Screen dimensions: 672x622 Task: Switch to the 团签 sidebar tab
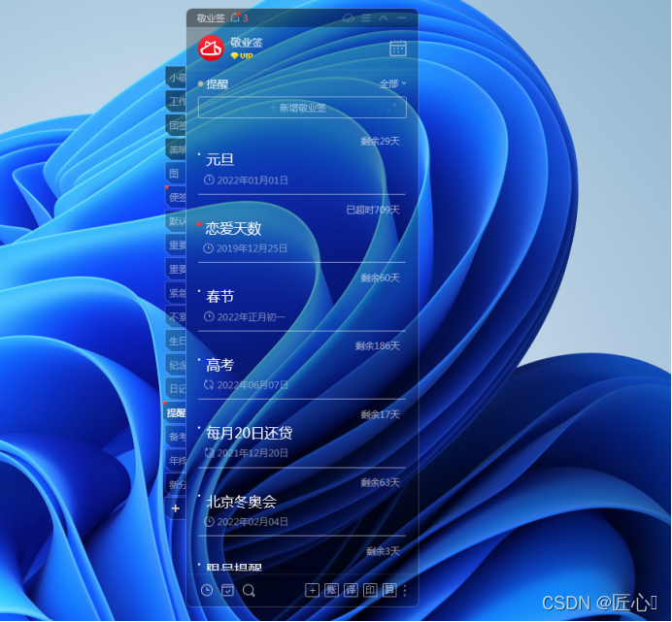(x=177, y=125)
